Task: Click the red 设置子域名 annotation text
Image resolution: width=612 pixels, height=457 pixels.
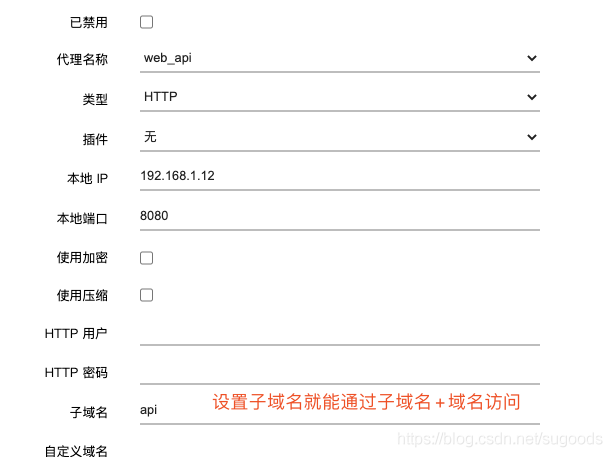Action: 366,403
